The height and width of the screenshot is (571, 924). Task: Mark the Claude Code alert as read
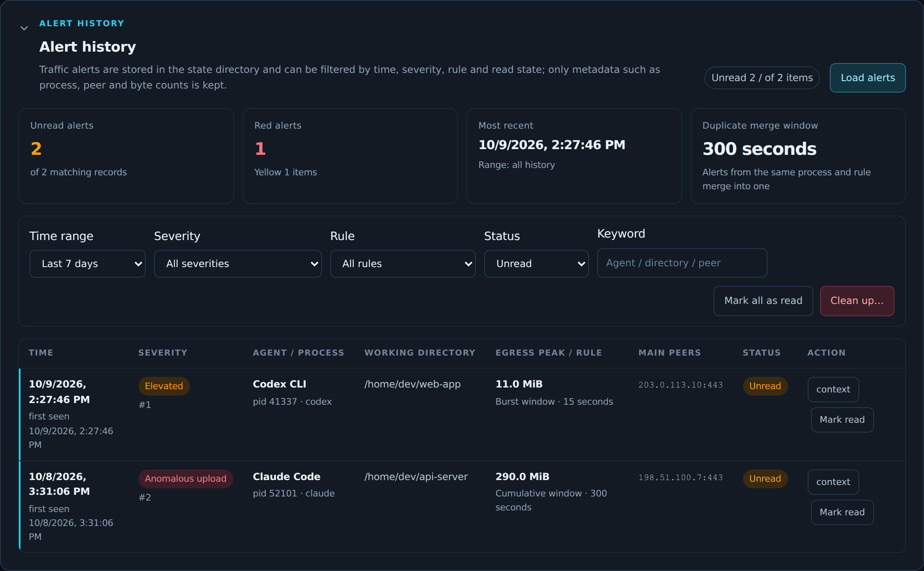(842, 512)
